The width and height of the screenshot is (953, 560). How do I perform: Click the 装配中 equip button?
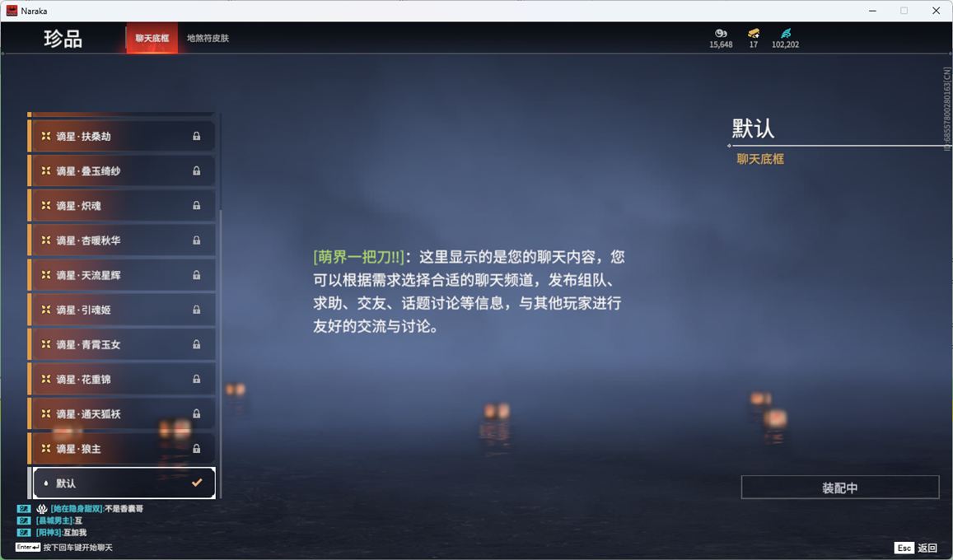pos(840,487)
